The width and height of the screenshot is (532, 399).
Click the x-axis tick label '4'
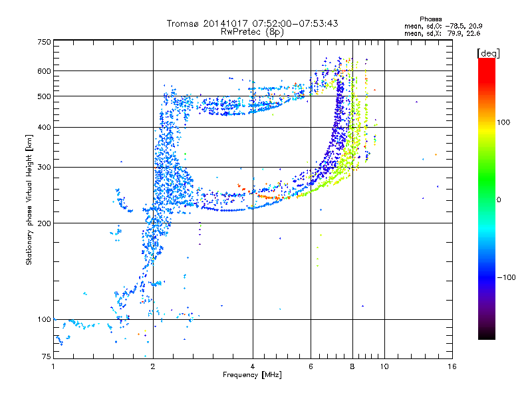[253, 366]
